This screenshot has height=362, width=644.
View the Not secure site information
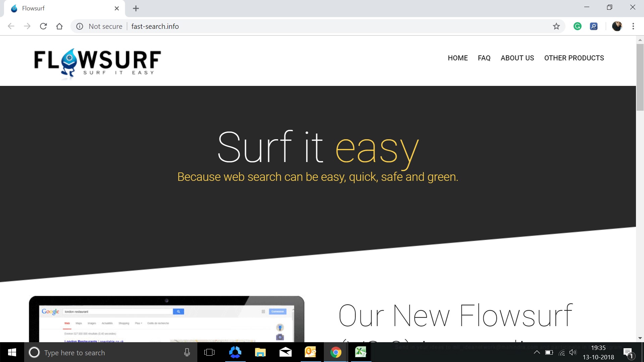[80, 26]
